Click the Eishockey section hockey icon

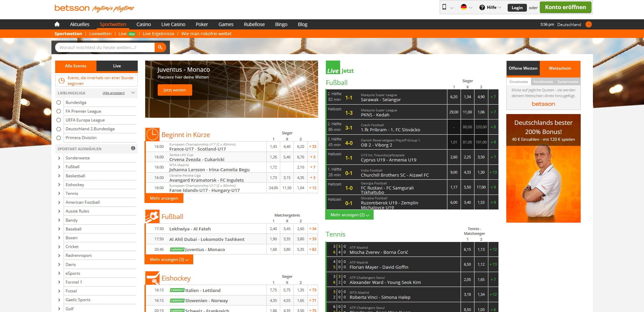pos(152,278)
